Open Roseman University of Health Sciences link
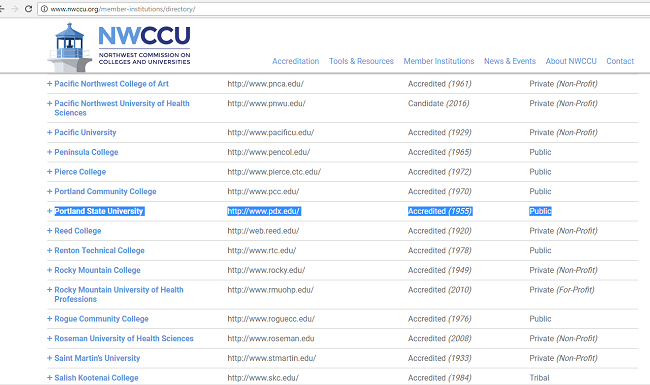 (x=124, y=339)
